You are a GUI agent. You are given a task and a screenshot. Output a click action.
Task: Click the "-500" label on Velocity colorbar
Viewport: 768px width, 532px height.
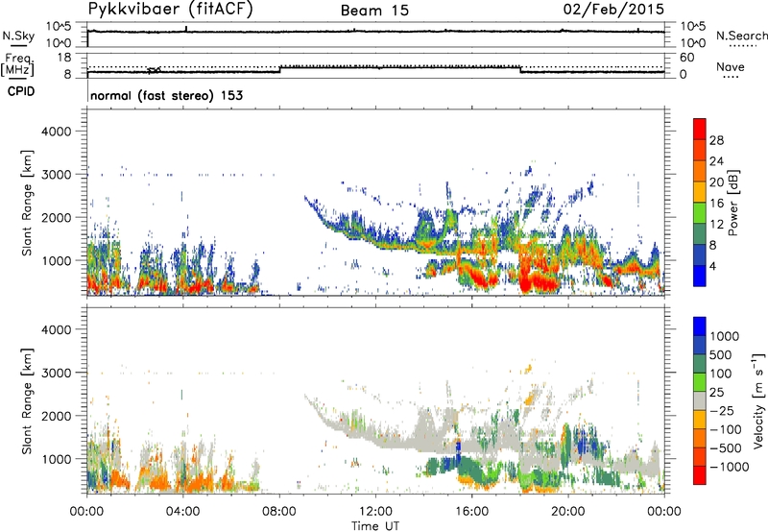point(725,448)
